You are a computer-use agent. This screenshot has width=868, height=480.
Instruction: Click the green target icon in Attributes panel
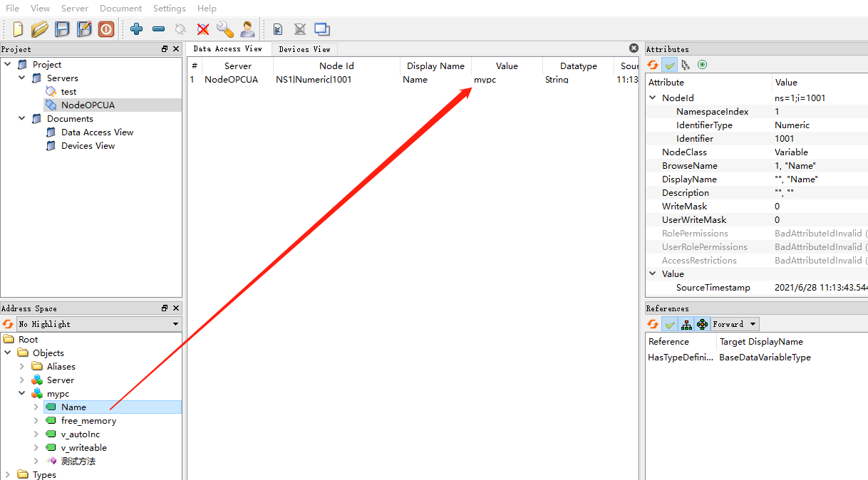(702, 65)
